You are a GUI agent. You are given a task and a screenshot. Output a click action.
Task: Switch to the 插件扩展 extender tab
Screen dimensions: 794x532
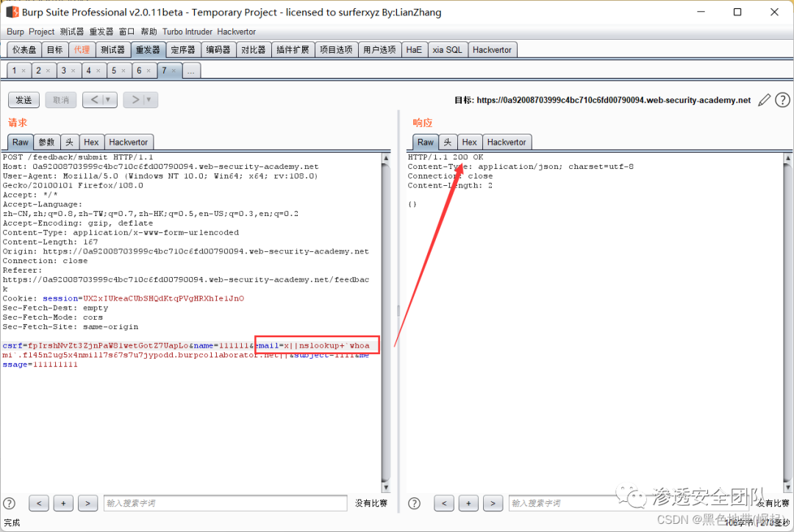click(293, 50)
